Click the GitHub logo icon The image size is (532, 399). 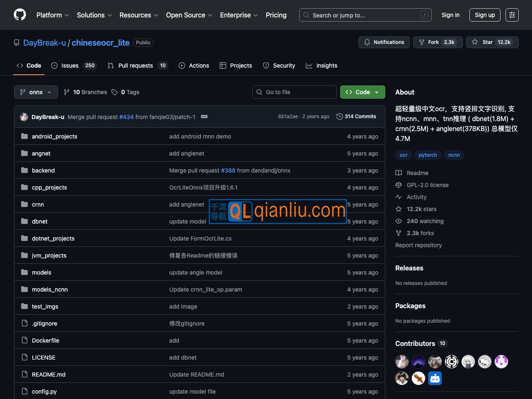click(19, 15)
